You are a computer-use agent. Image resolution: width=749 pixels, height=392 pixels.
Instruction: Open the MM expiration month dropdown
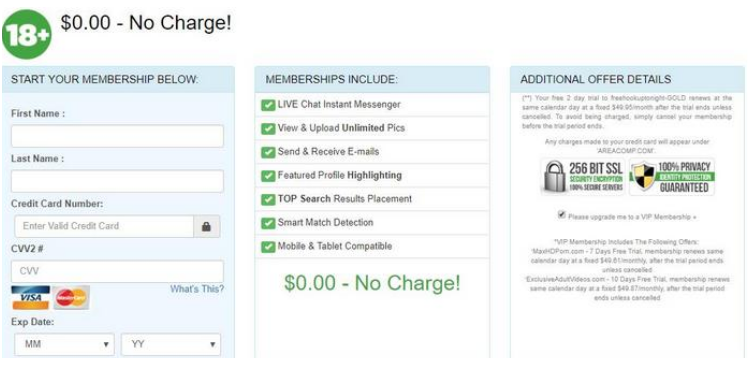(x=64, y=344)
